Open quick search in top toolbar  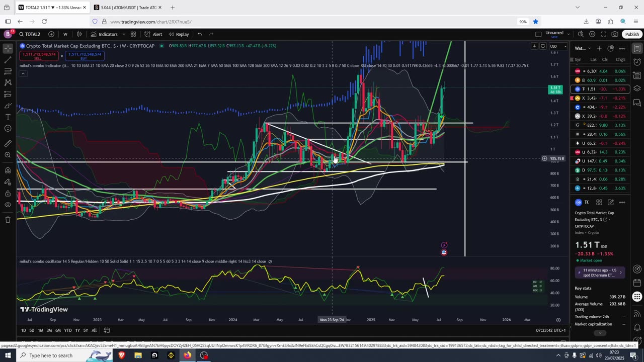(x=581, y=34)
